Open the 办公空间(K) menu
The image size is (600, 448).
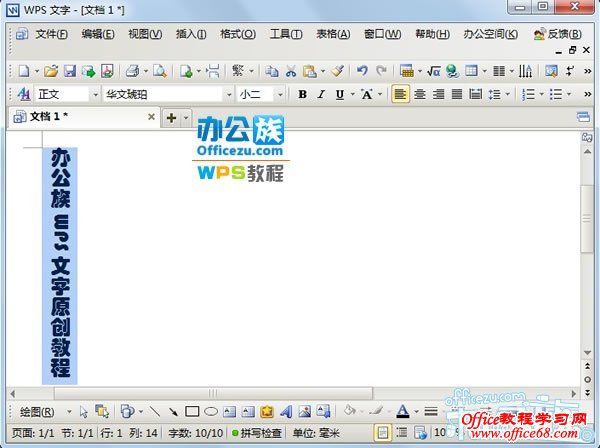[491, 34]
